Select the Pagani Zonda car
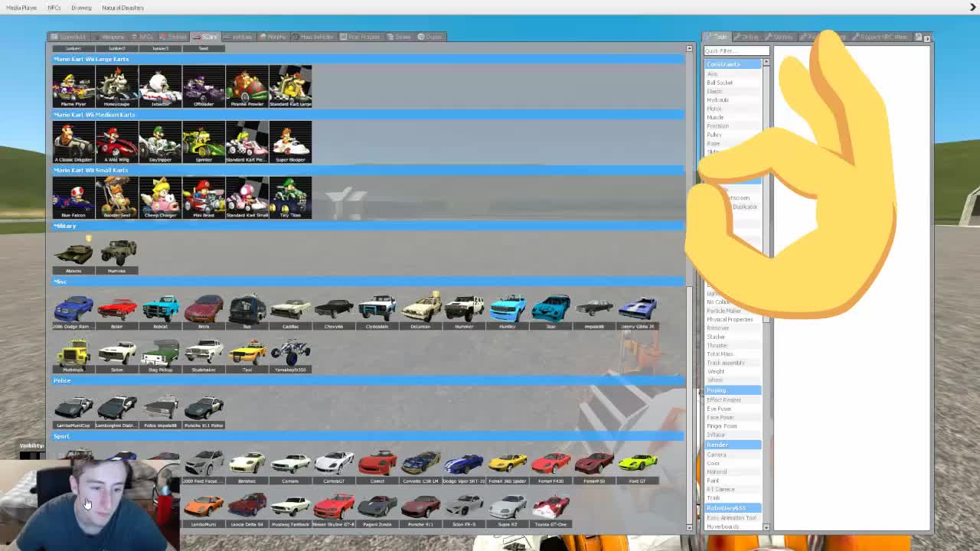Image resolution: width=980 pixels, height=551 pixels. click(x=377, y=507)
